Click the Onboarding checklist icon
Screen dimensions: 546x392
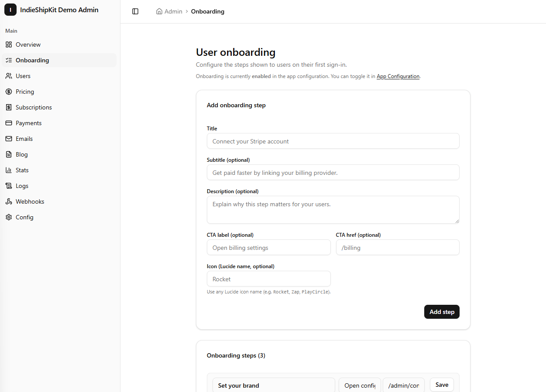point(9,60)
